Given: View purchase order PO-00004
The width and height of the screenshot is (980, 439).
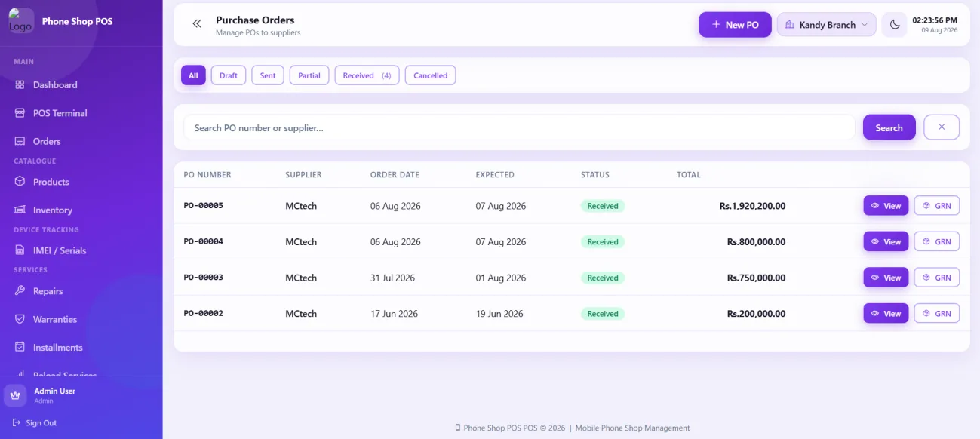Looking at the screenshot, I should [x=886, y=242].
